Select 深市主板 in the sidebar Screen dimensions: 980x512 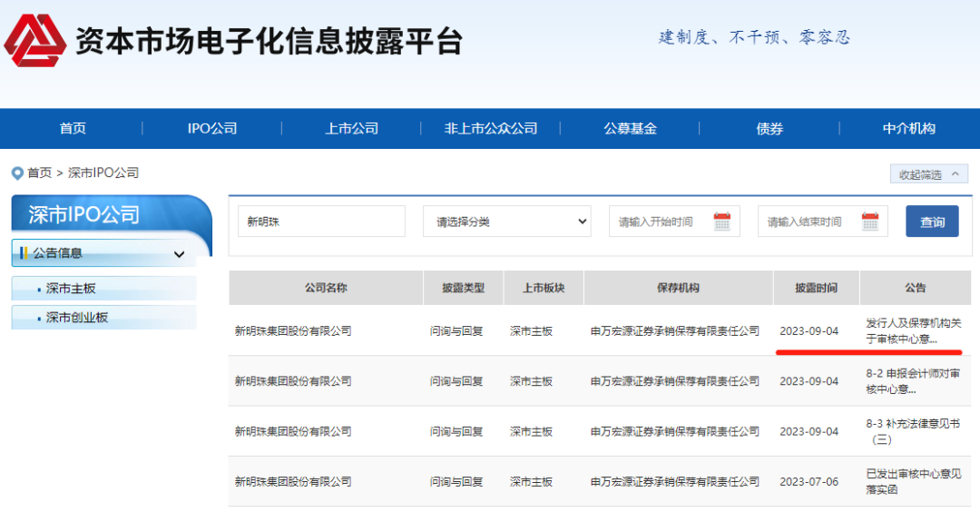(x=71, y=289)
